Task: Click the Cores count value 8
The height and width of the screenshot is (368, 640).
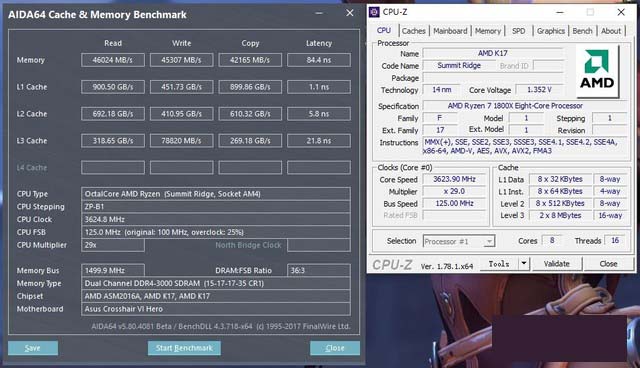Action: click(552, 240)
